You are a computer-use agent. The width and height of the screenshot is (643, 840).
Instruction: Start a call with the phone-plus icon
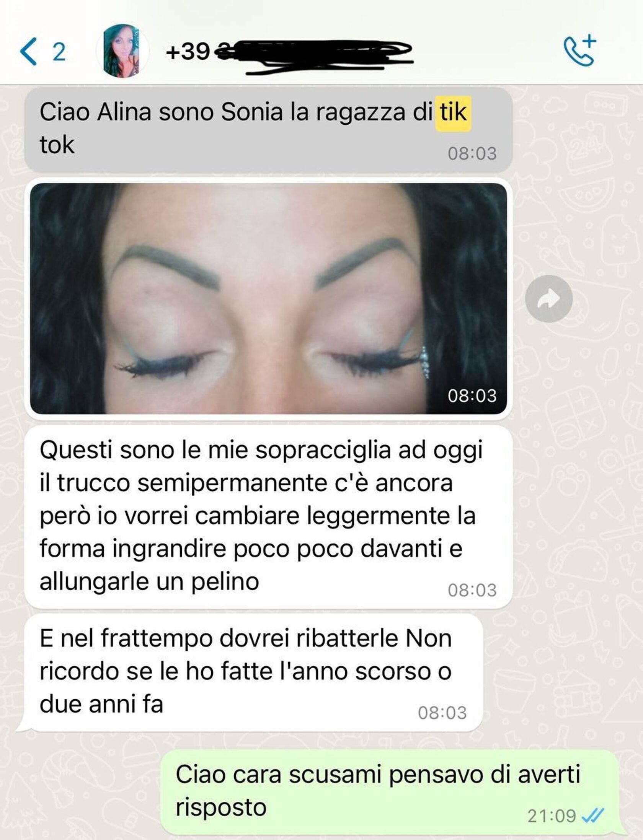[580, 51]
